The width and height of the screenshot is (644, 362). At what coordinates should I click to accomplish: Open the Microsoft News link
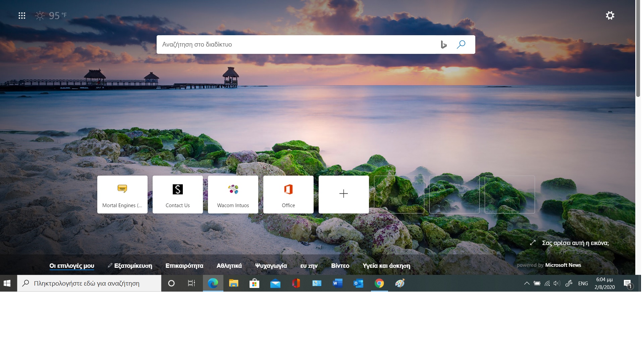[563, 265]
